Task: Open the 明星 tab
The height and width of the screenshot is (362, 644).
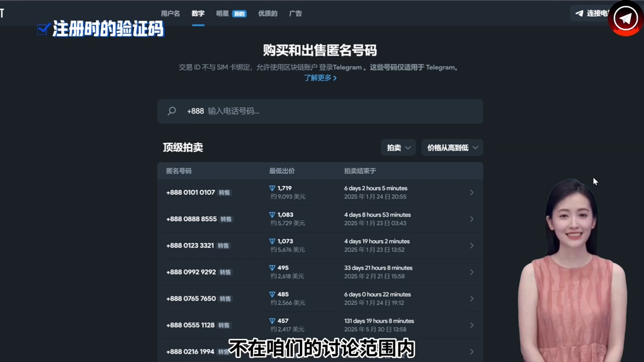Action: click(222, 13)
